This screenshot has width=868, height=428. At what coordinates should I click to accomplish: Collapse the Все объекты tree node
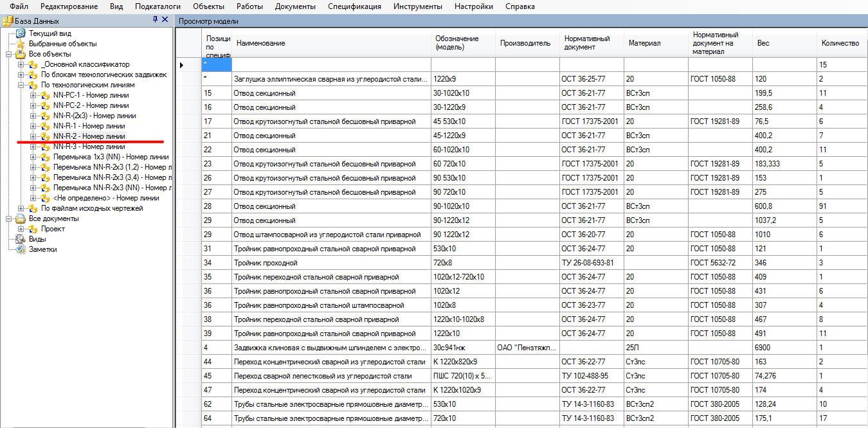click(9, 54)
